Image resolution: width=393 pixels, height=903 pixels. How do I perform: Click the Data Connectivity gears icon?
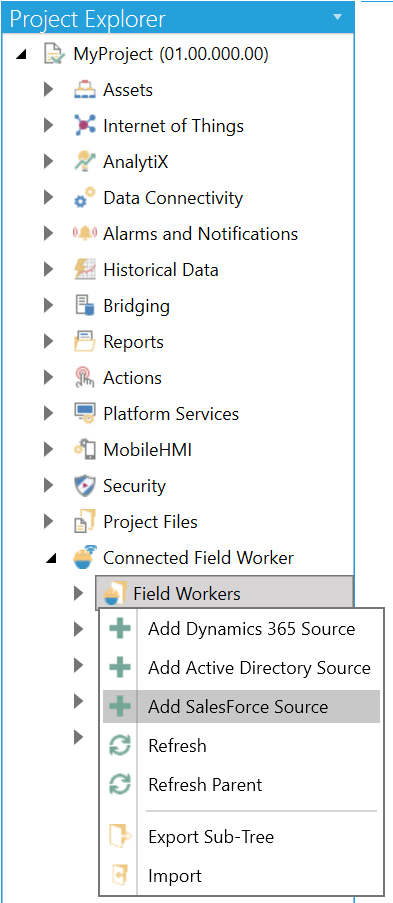(85, 198)
